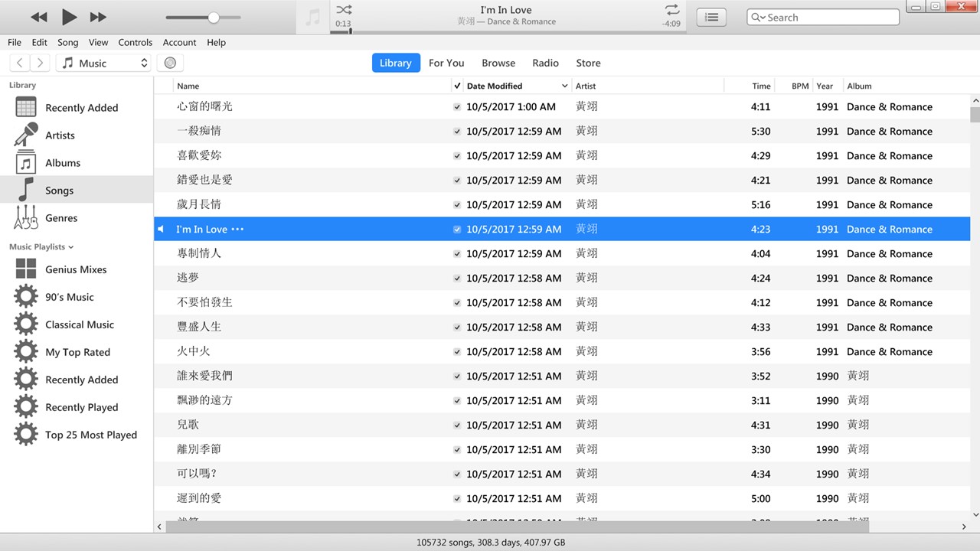Image resolution: width=980 pixels, height=551 pixels.
Task: Open the Up Next list icon
Action: click(711, 17)
